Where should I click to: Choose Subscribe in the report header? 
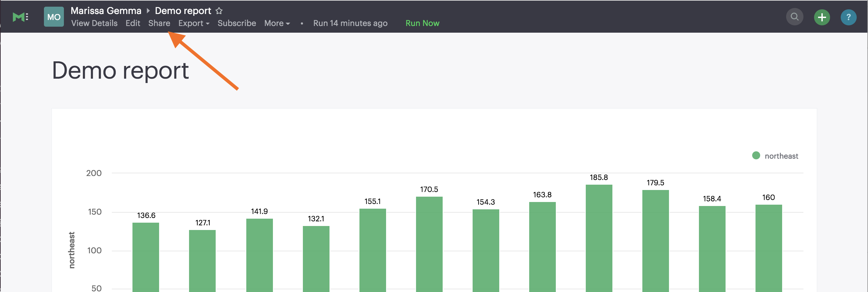[x=237, y=23]
